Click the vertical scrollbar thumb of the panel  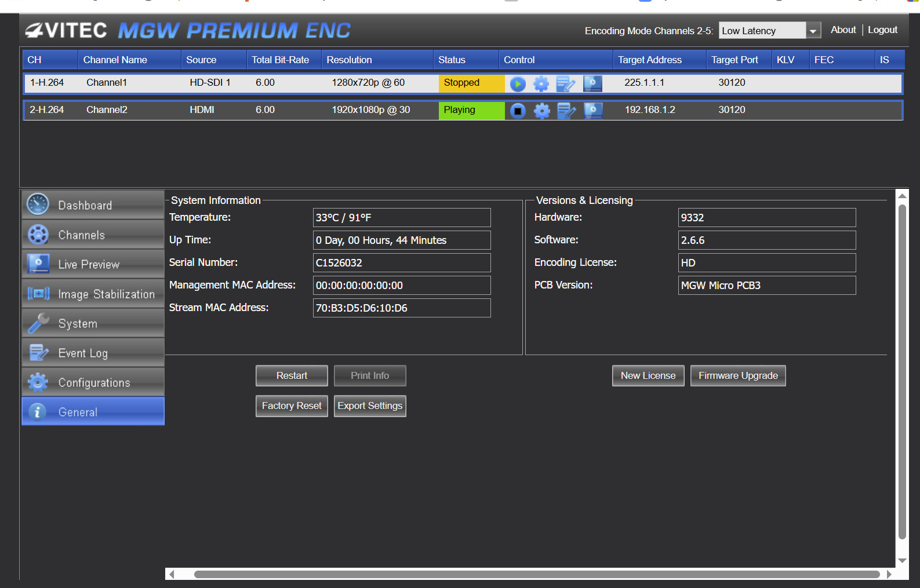tap(902, 372)
